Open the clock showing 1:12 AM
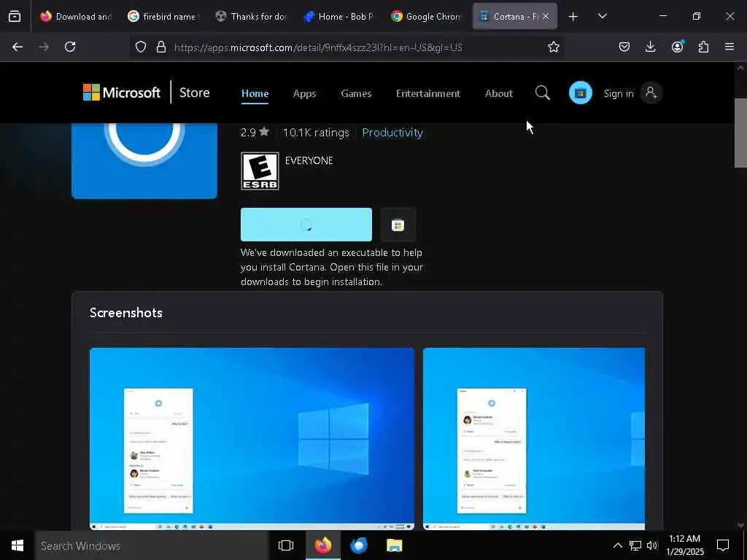Image resolution: width=747 pixels, height=560 pixels. (684, 545)
